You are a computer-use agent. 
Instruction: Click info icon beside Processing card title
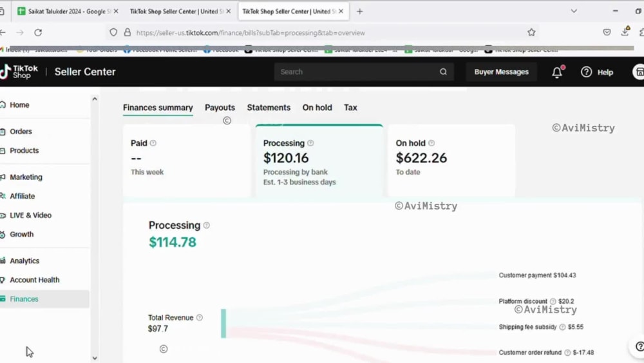pos(310,143)
